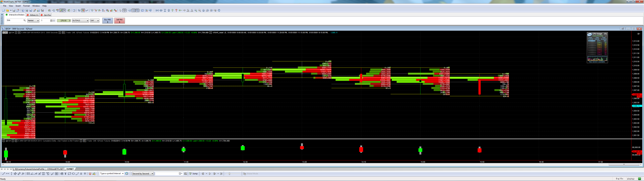This screenshot has height=181, width=644.
Task: Select the arrow pointer tool
Action: pyautogui.click(x=120, y=11)
